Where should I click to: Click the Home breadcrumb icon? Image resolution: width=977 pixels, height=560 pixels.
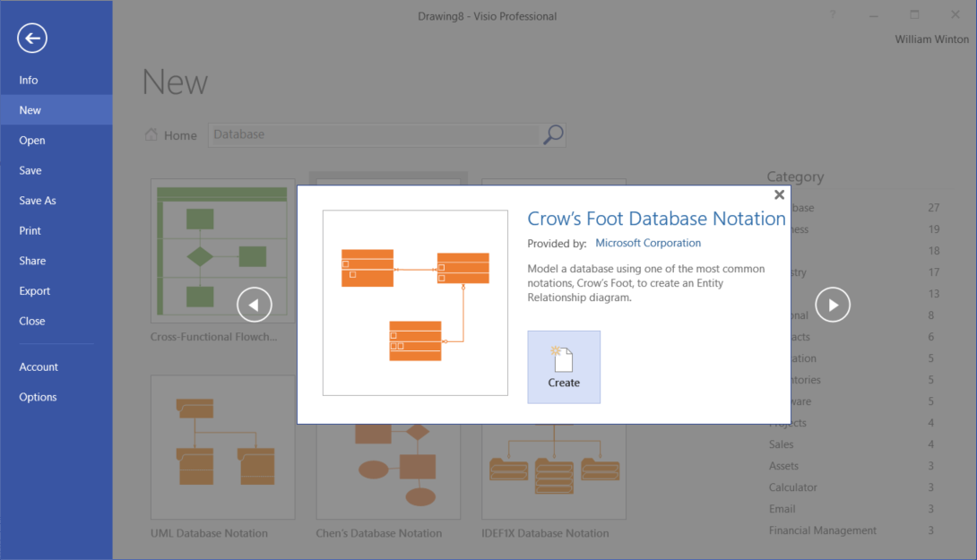pyautogui.click(x=151, y=134)
